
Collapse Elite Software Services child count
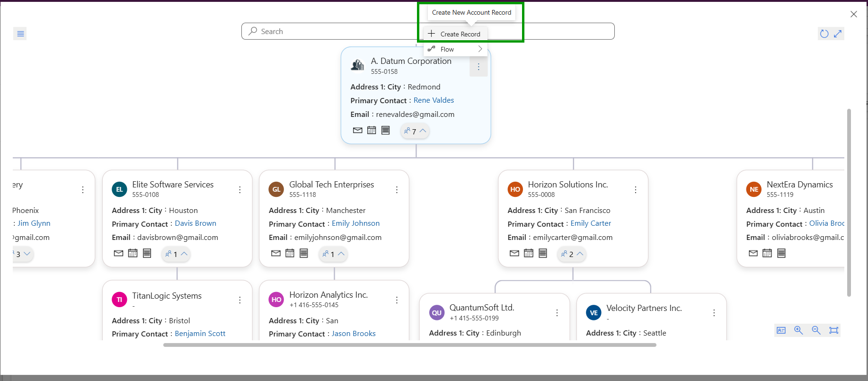(176, 254)
